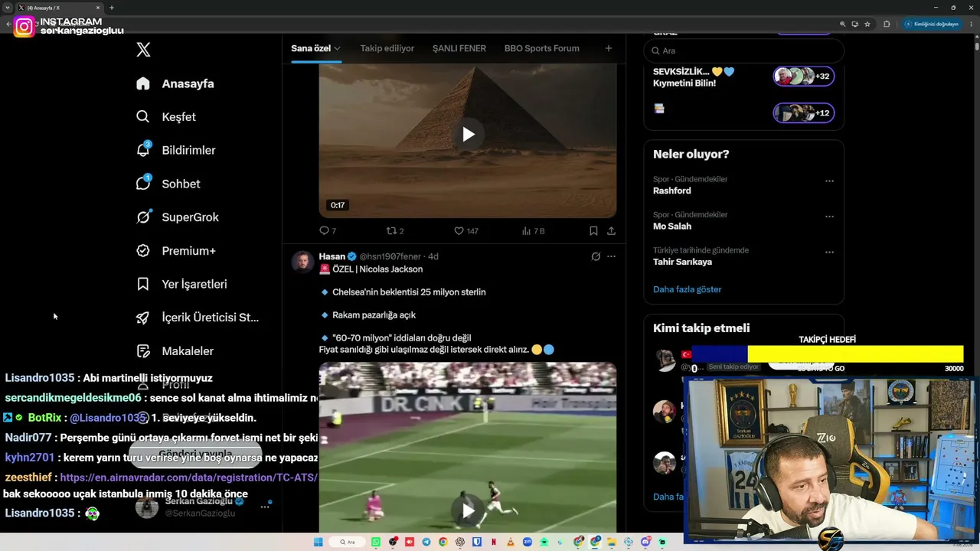Open the Premium+ page
The width and height of the screenshot is (980, 551).
[x=175, y=251]
